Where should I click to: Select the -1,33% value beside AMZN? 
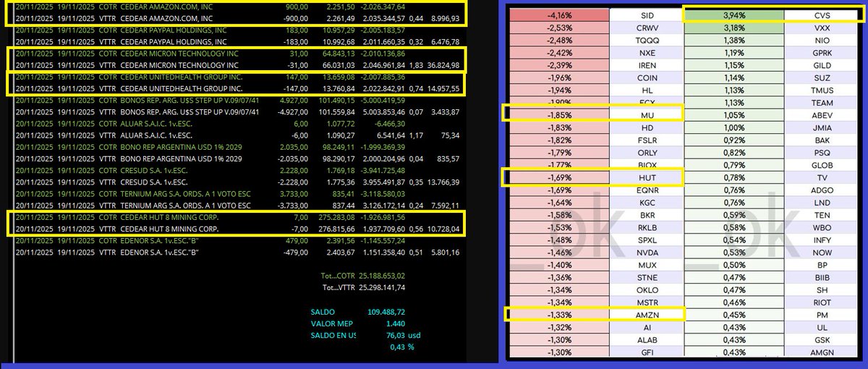coord(559,315)
